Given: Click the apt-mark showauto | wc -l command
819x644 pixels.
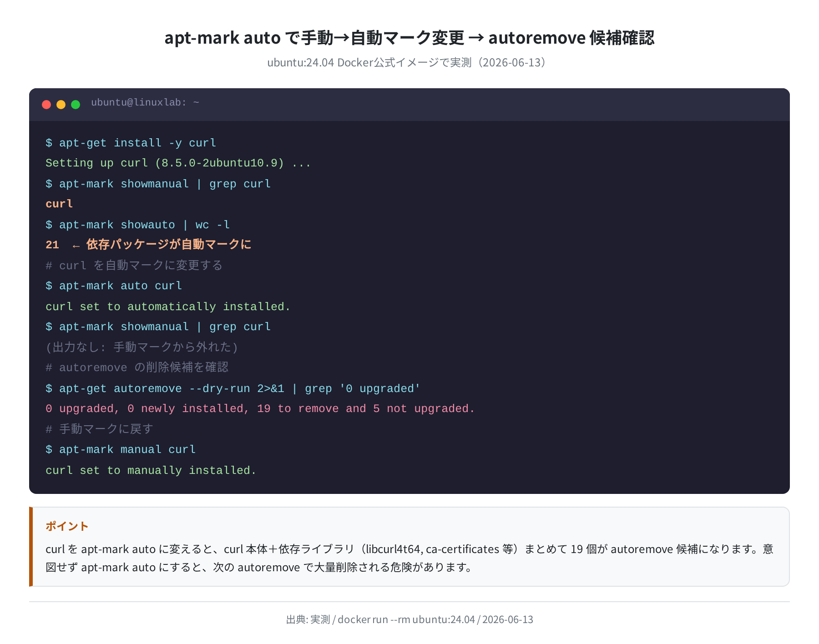Looking at the screenshot, I should pos(138,225).
